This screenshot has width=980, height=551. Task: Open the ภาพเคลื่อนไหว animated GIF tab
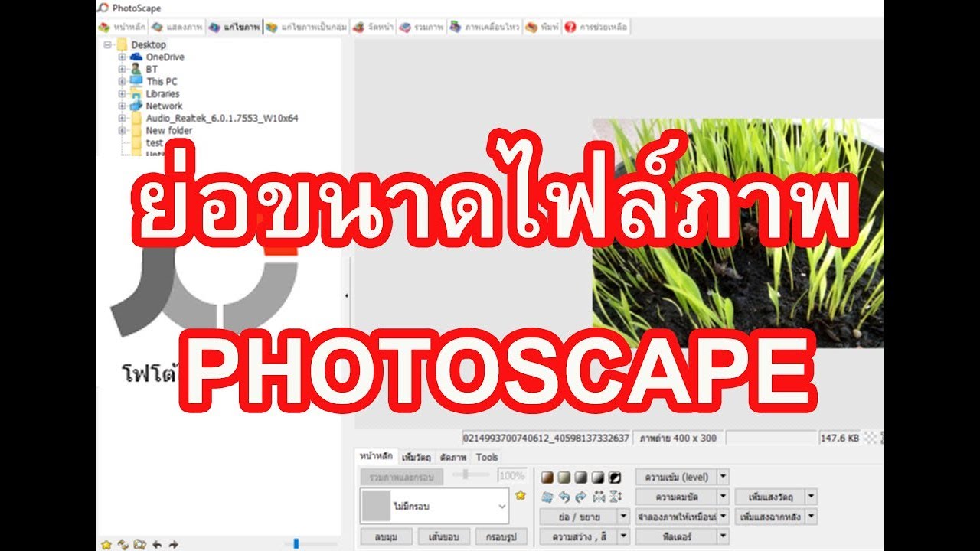point(485,27)
